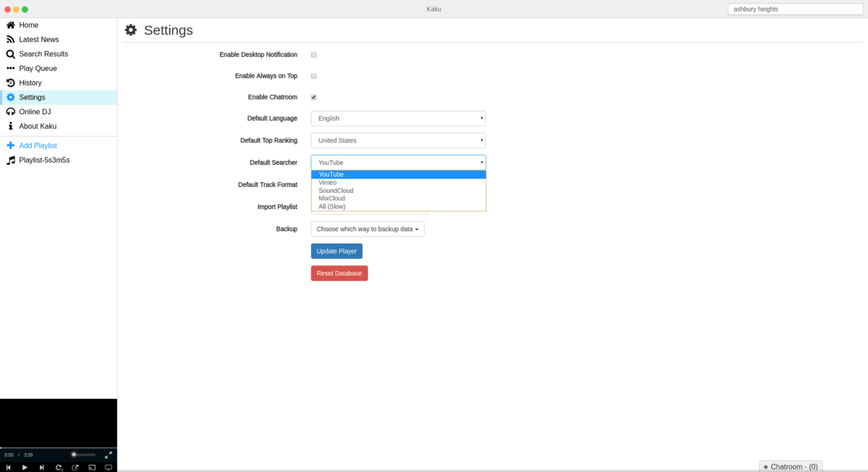The height and width of the screenshot is (472, 868).
Task: Open Online DJ from the sidebar
Action: (35, 112)
